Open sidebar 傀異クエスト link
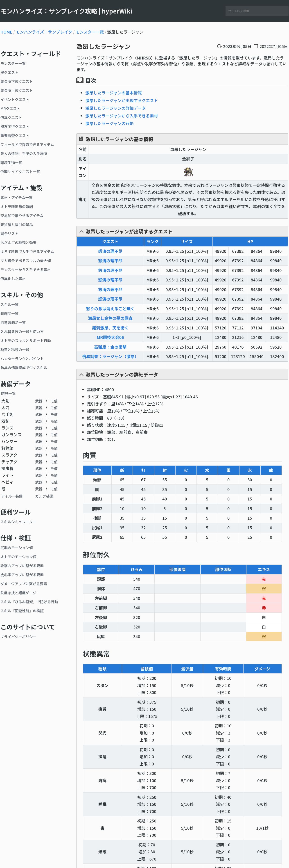This screenshot has height=868, width=289. pos(11,118)
